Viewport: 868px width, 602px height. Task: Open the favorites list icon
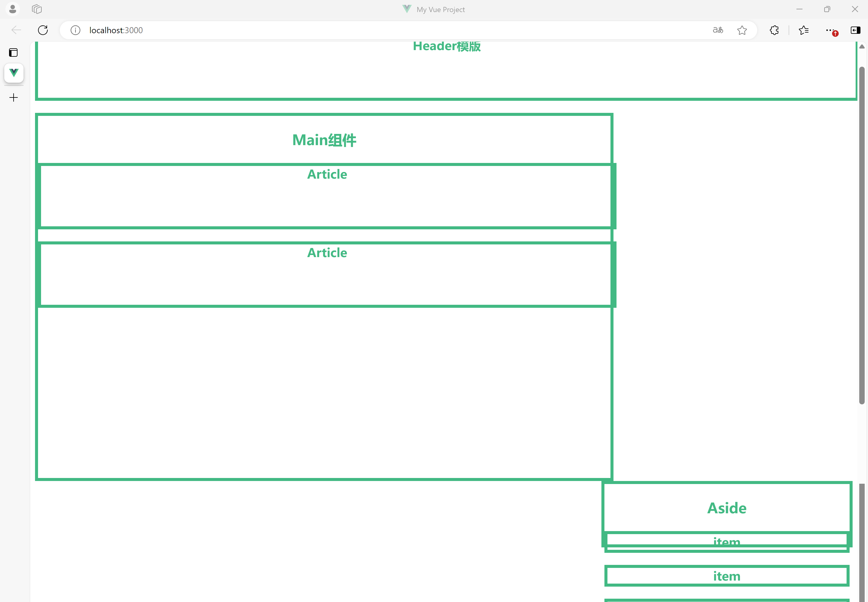click(803, 30)
